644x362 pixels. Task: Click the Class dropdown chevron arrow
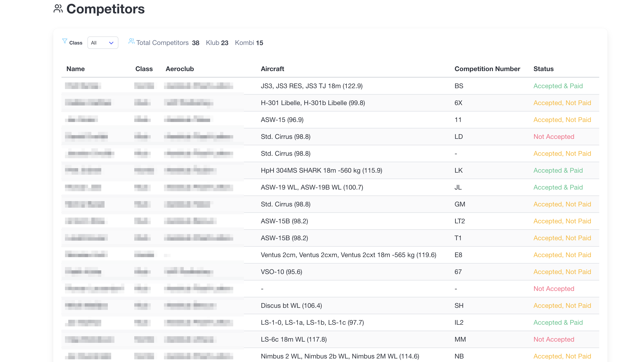click(x=111, y=43)
